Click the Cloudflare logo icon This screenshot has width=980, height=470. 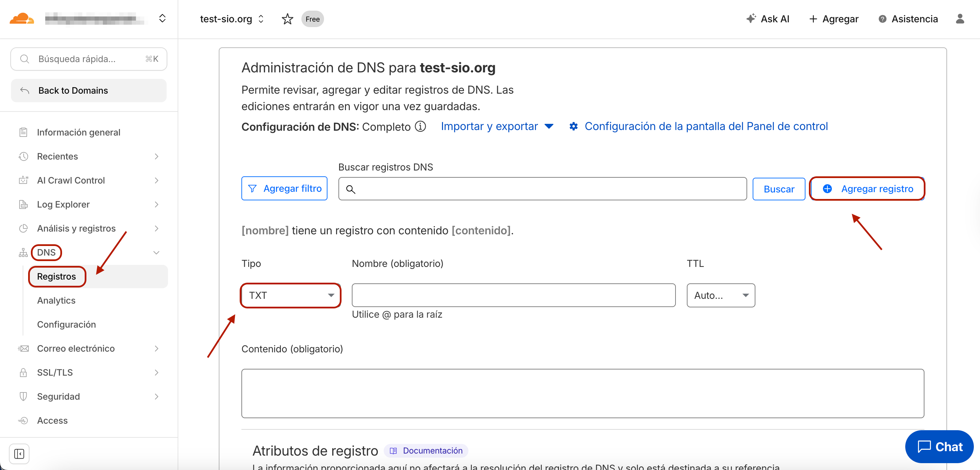point(21,18)
